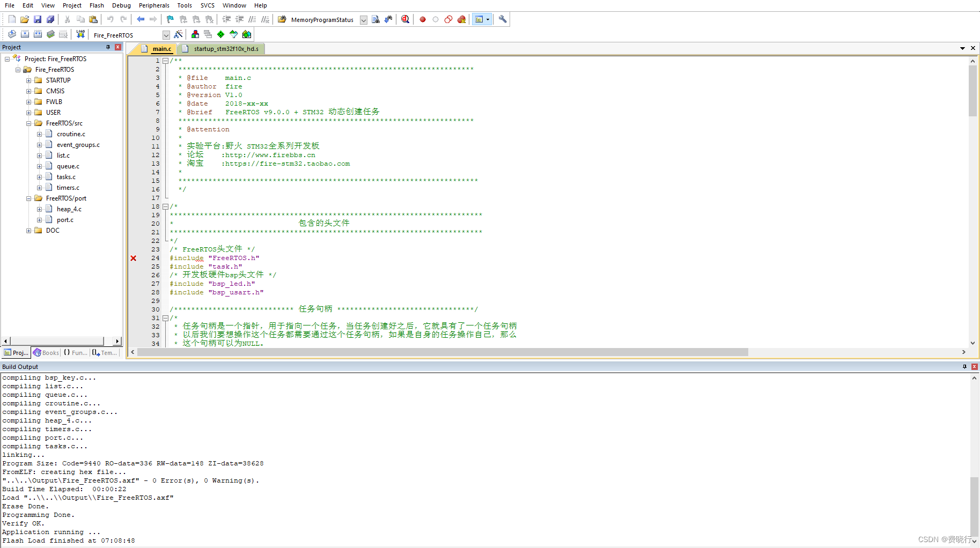The width and height of the screenshot is (980, 548).
Task: Select event_groups.c in the project tree
Action: 78,145
